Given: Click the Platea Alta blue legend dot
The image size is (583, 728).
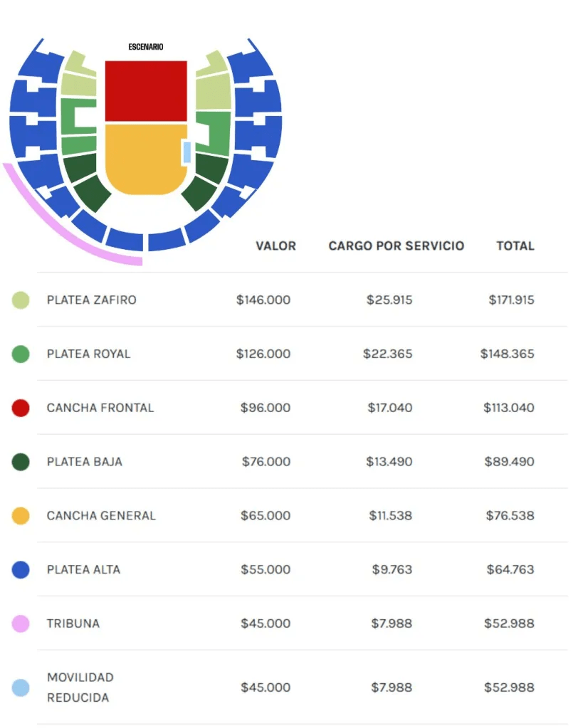Looking at the screenshot, I should (21, 569).
